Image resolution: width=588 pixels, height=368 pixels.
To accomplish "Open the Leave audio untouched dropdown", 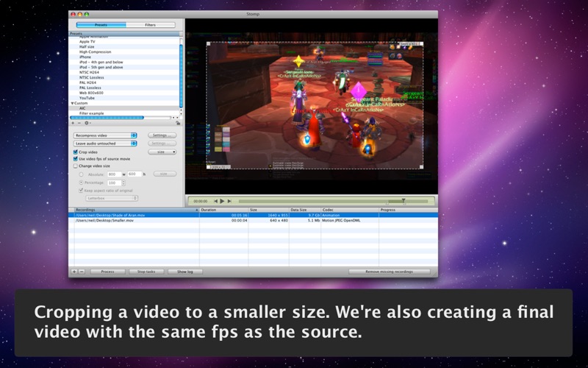I will pos(105,144).
